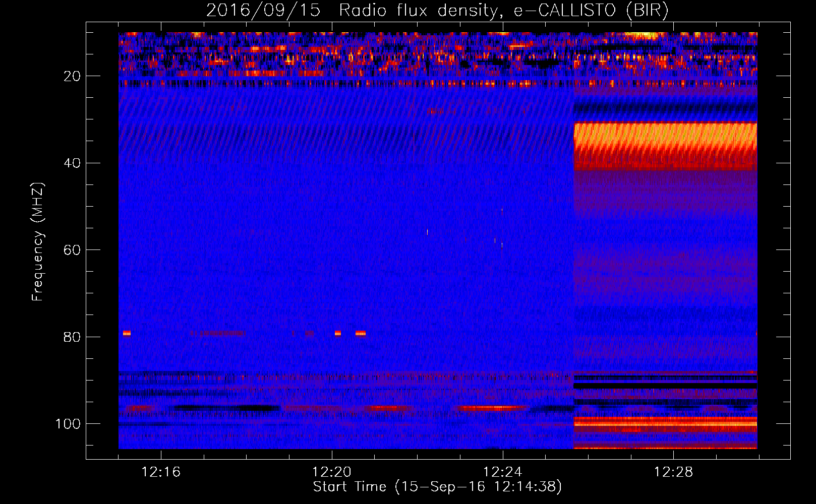Image resolution: width=816 pixels, height=504 pixels.
Task: Click the 'Frequency (MHZ)' axis label
Action: click(x=38, y=241)
